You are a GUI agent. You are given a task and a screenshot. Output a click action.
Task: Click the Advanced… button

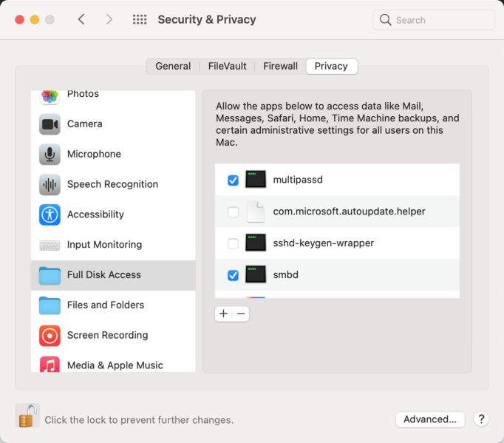[x=430, y=419]
